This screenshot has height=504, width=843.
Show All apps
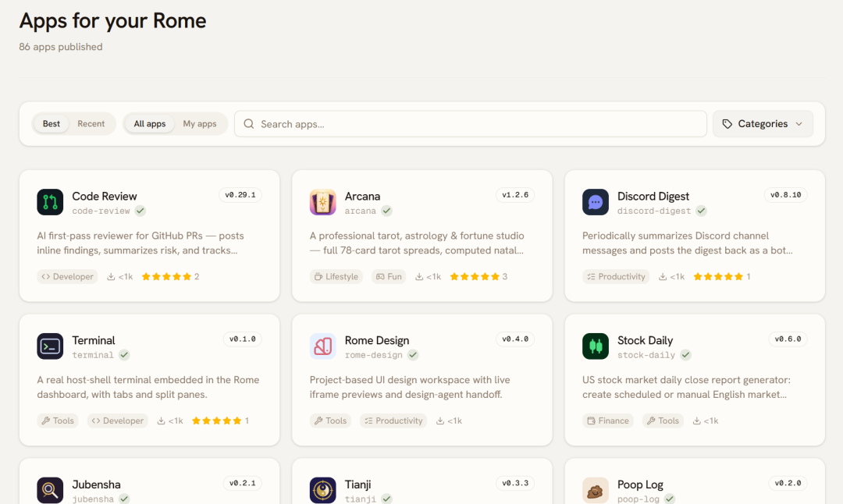pos(149,123)
